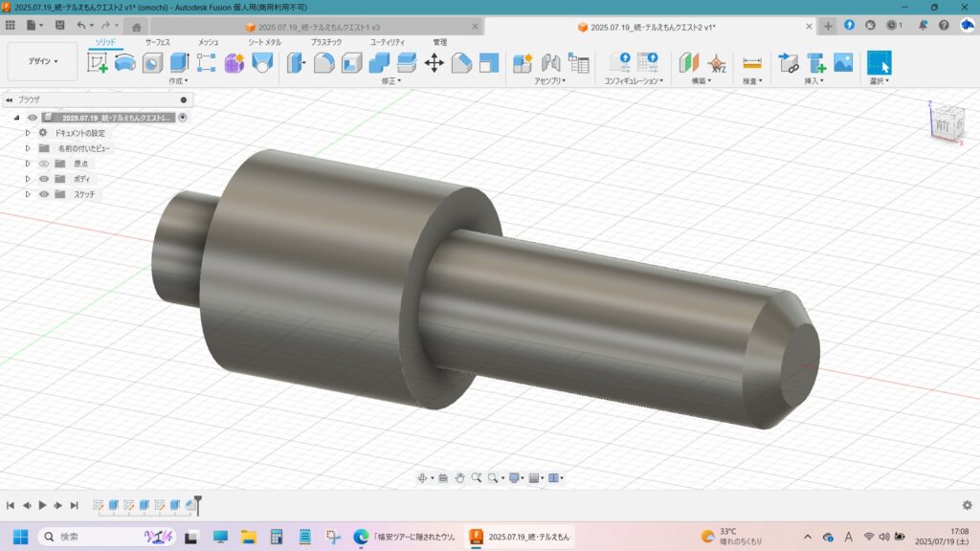
Task: Activate the Move/Copy arrows tool
Action: coord(434,63)
